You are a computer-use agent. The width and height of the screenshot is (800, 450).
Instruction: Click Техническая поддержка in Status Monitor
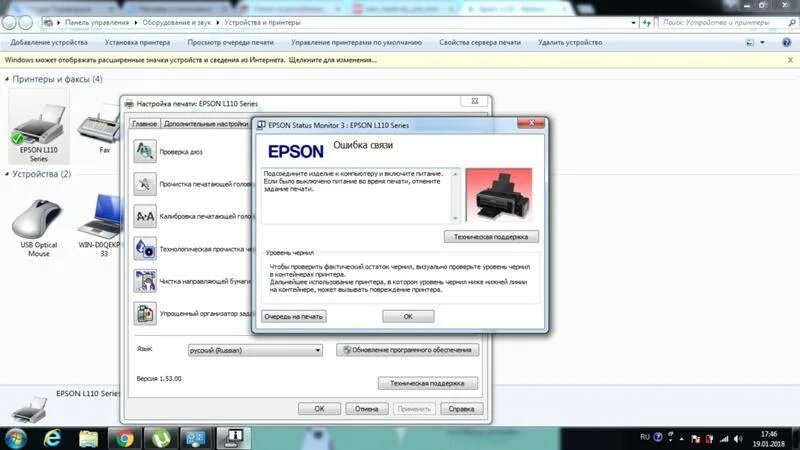491,237
